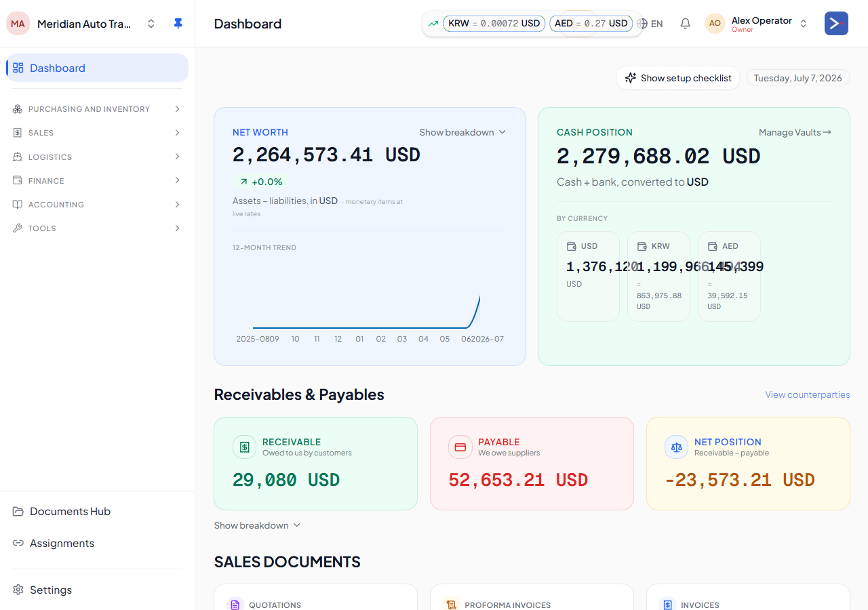Screen dimensions: 868x610
Task: Open the Logistics menu section
Action: (97, 157)
